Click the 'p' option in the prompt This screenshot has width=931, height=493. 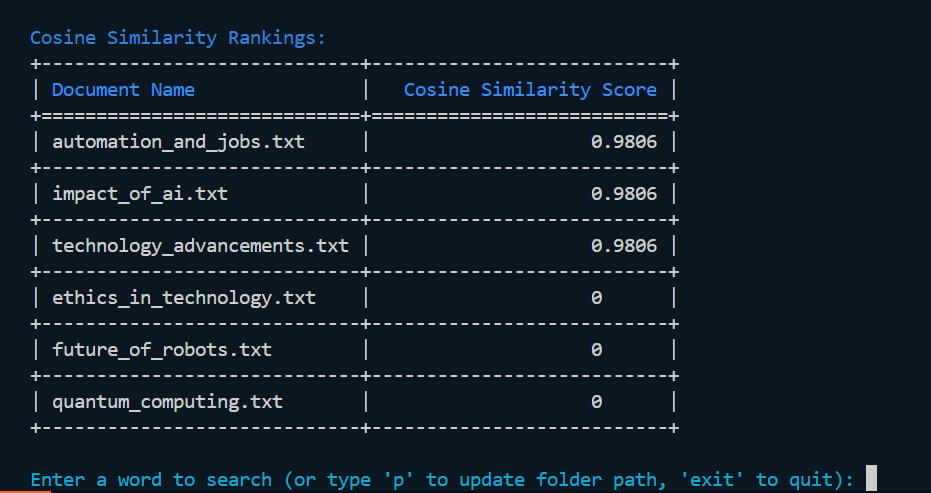click(398, 479)
